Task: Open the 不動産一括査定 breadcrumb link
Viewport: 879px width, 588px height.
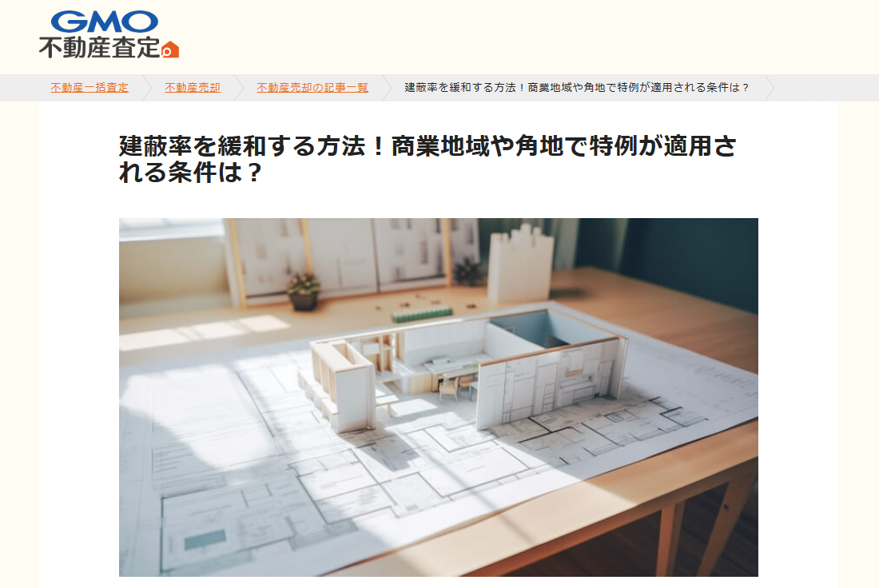Action: (x=89, y=87)
